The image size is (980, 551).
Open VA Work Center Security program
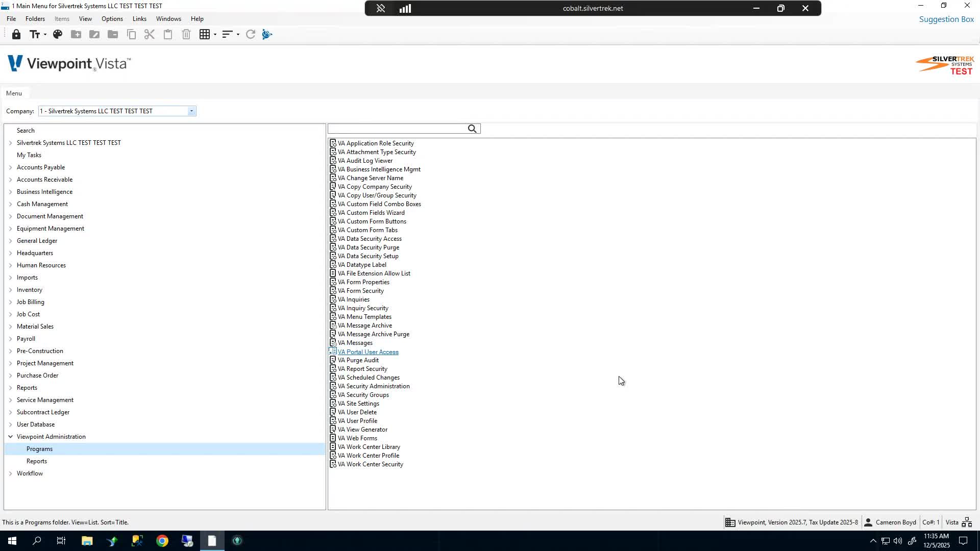(x=370, y=464)
